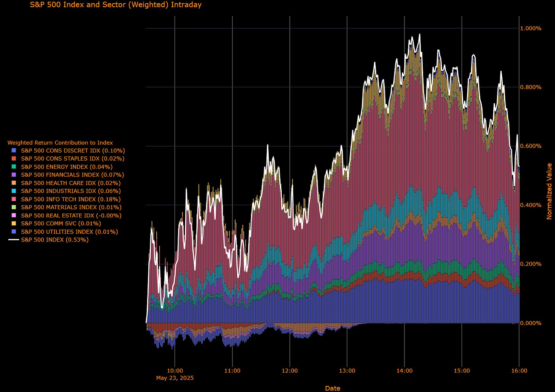Click the Normalized Value axis title
The height and width of the screenshot is (392, 555).
point(549,191)
